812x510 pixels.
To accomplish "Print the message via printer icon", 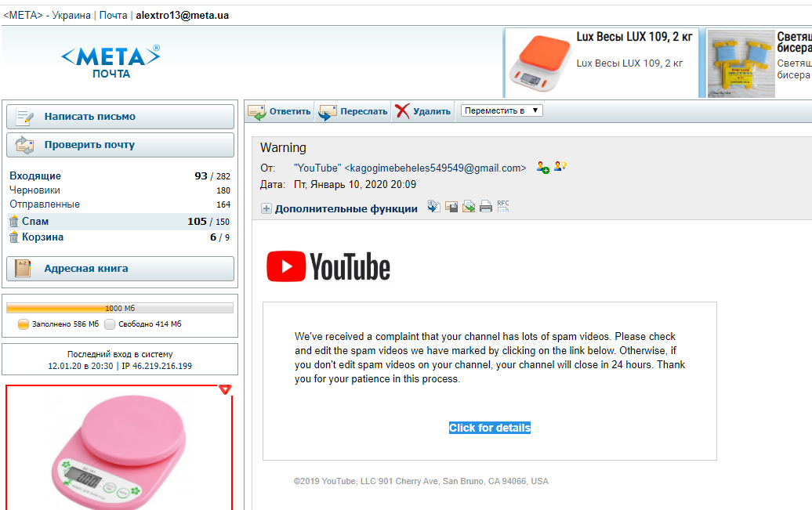I will (x=486, y=207).
